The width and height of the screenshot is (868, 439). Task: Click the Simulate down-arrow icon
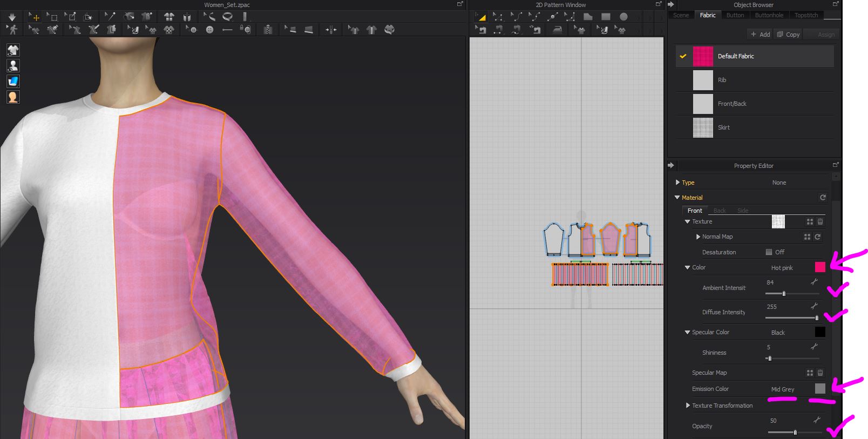pos(12,17)
